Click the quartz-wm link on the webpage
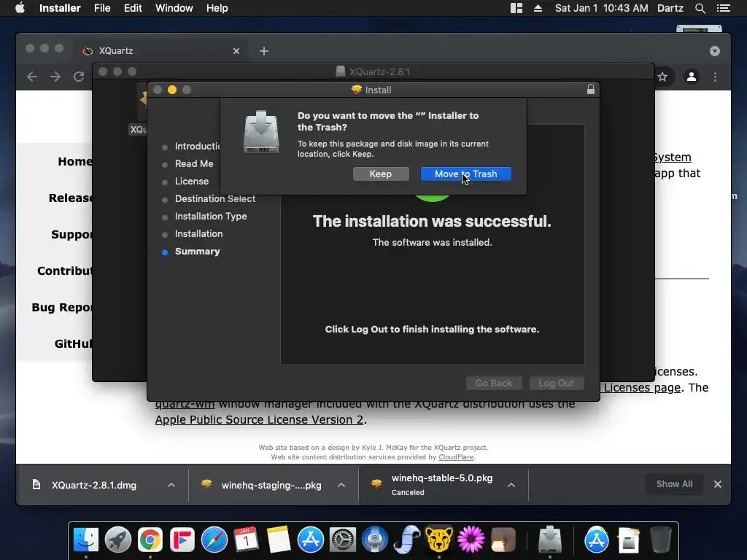747x560 pixels. click(185, 404)
